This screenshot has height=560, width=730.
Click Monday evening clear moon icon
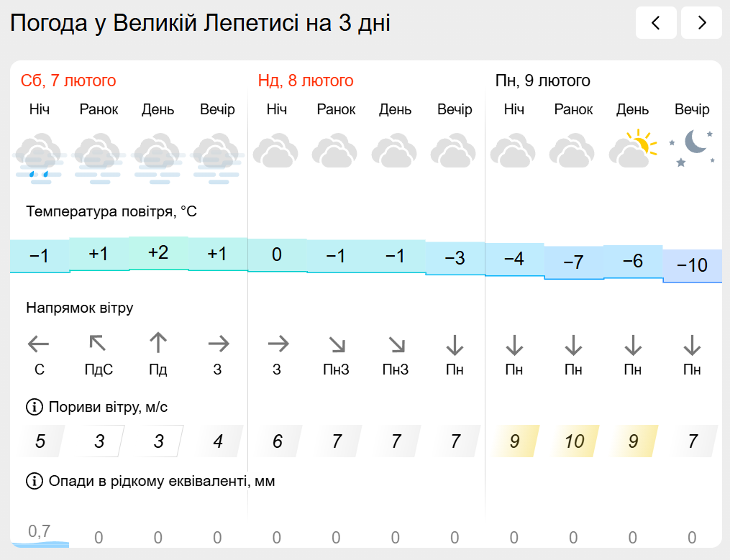(692, 148)
